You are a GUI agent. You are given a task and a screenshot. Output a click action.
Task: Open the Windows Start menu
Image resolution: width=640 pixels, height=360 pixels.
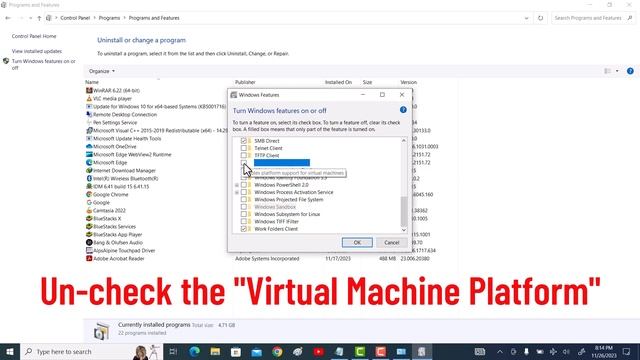coord(10,351)
